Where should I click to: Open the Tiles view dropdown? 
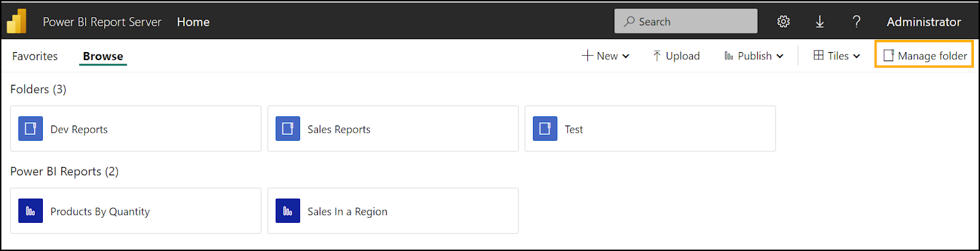(837, 56)
